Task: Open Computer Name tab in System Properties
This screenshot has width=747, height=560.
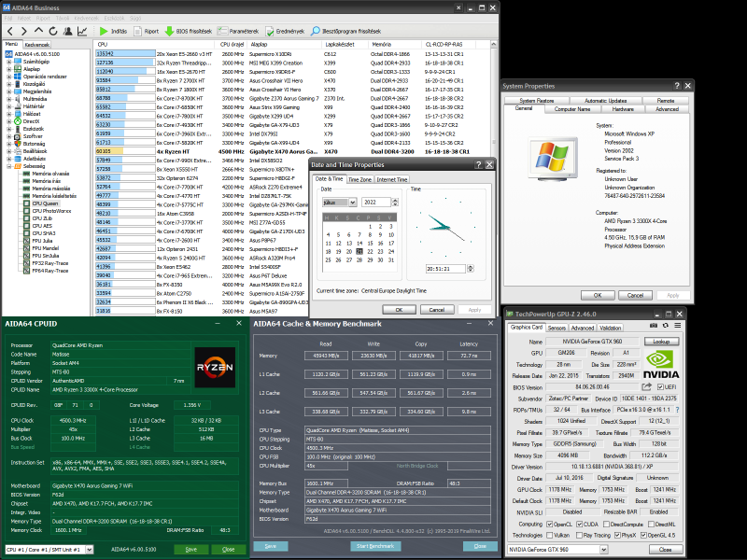Action: click(x=572, y=109)
